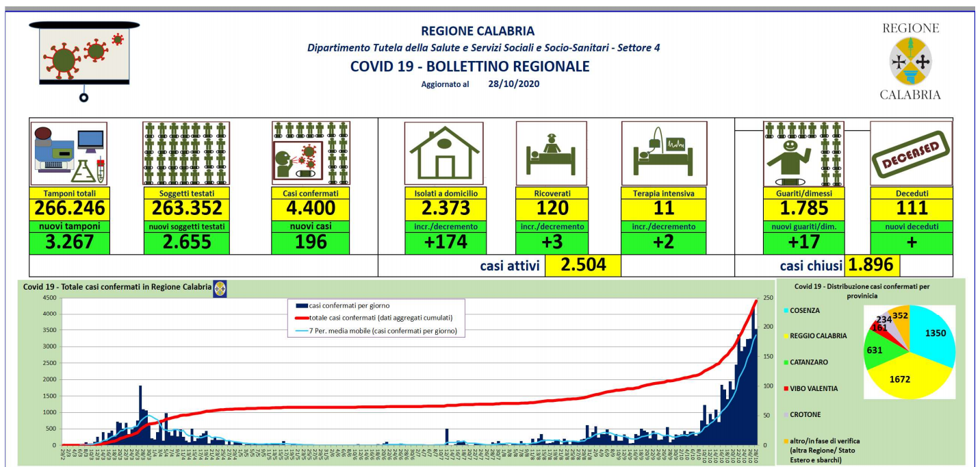
Task: Click the update date 28/10/2020
Action: click(514, 84)
